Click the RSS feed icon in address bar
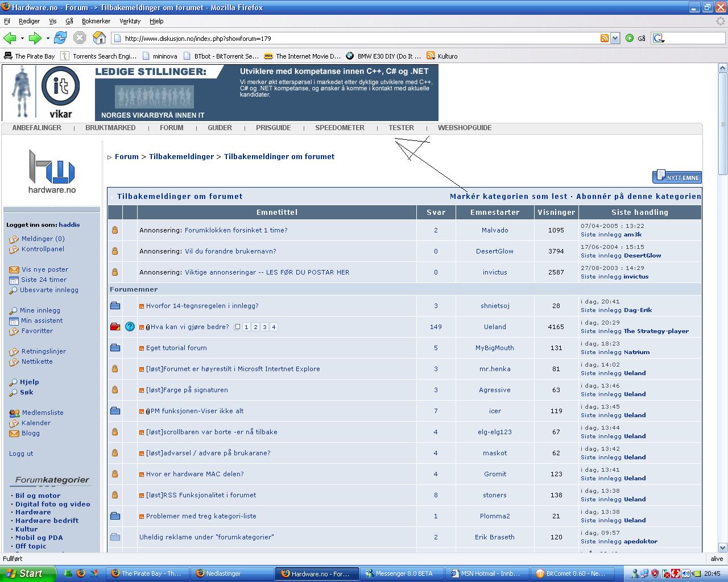 pyautogui.click(x=605, y=38)
